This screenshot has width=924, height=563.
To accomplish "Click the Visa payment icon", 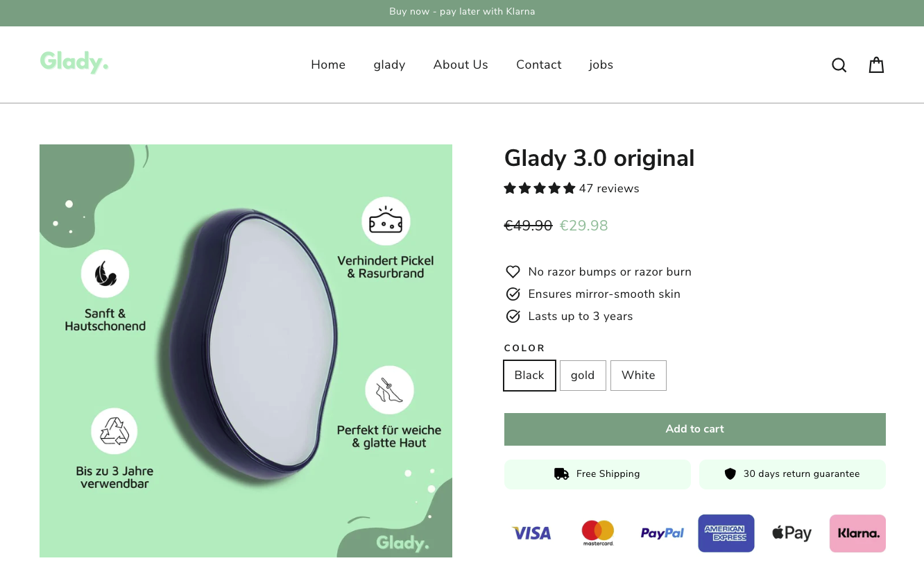I will pos(531,533).
